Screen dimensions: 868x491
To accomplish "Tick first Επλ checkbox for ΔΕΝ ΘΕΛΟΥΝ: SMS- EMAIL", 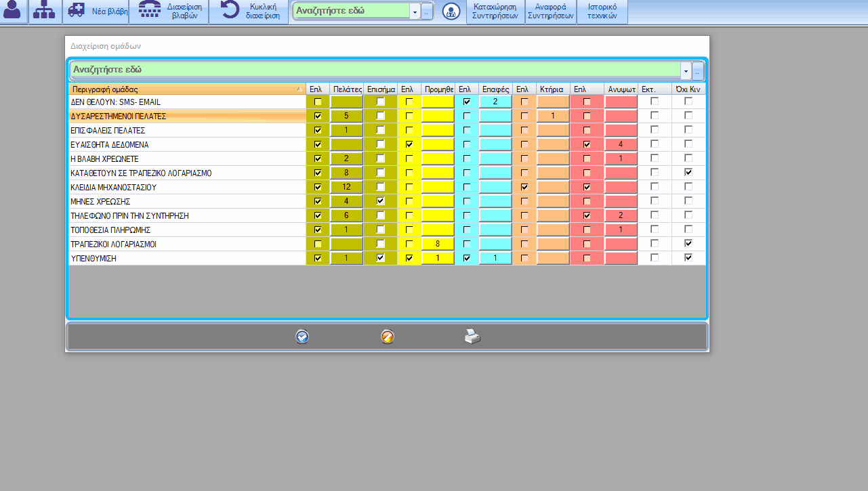I will (318, 102).
